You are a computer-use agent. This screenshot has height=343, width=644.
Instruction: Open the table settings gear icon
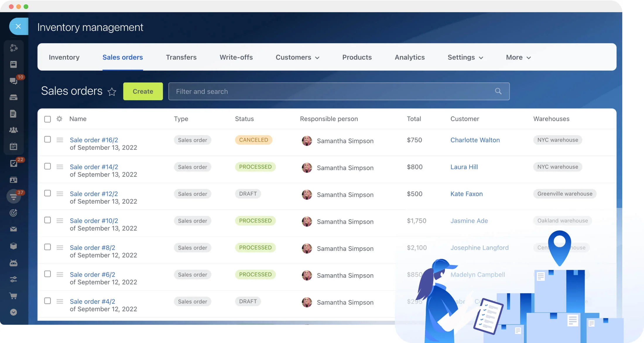point(59,119)
